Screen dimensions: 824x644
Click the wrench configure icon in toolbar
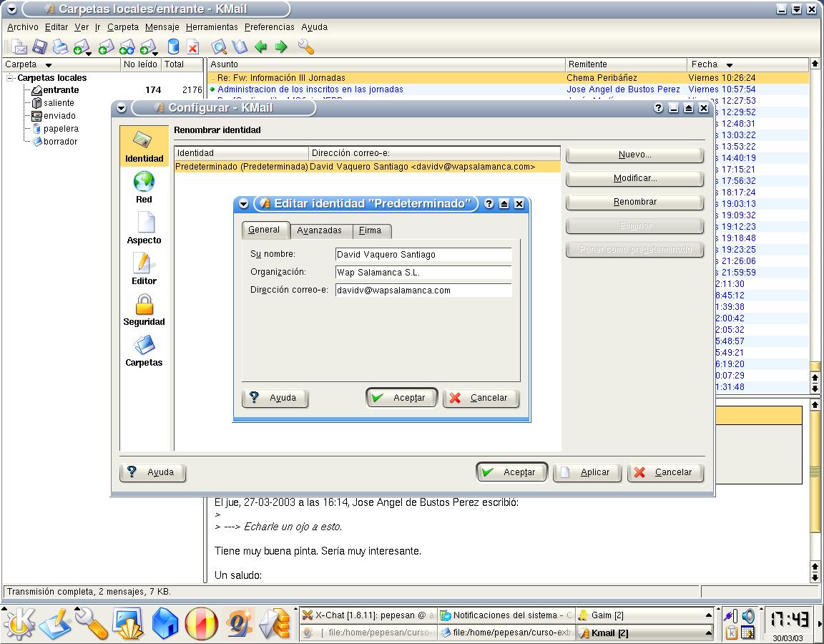(x=305, y=47)
